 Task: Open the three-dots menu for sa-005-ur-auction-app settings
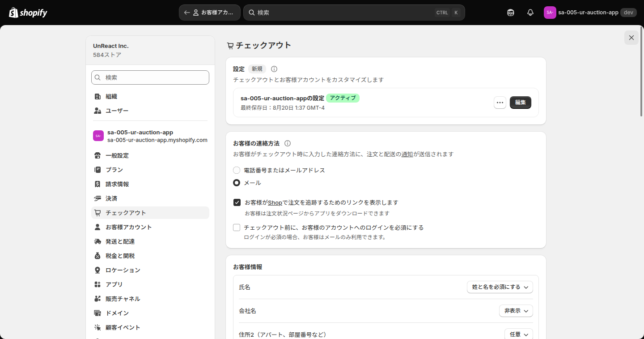[500, 103]
